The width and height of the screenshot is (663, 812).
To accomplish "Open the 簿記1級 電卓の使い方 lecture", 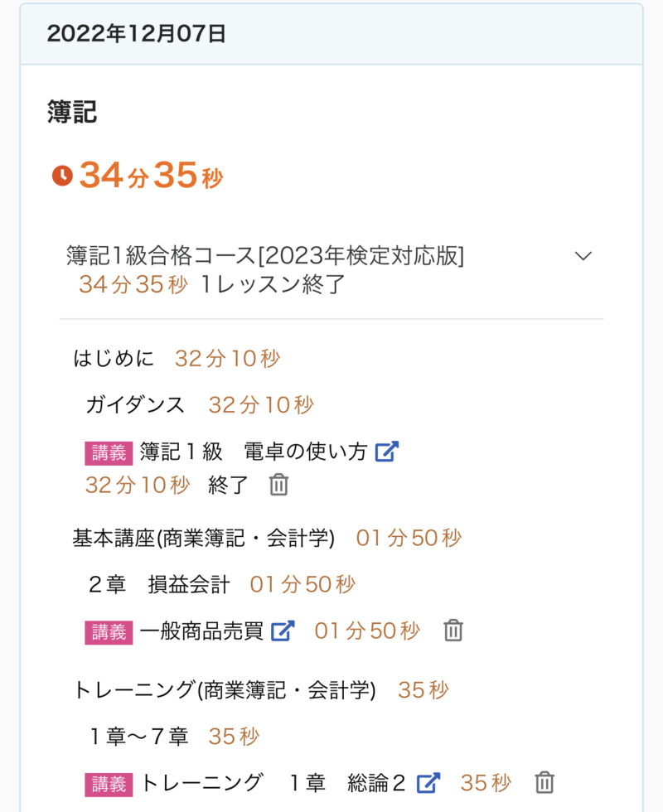I will (x=253, y=452).
